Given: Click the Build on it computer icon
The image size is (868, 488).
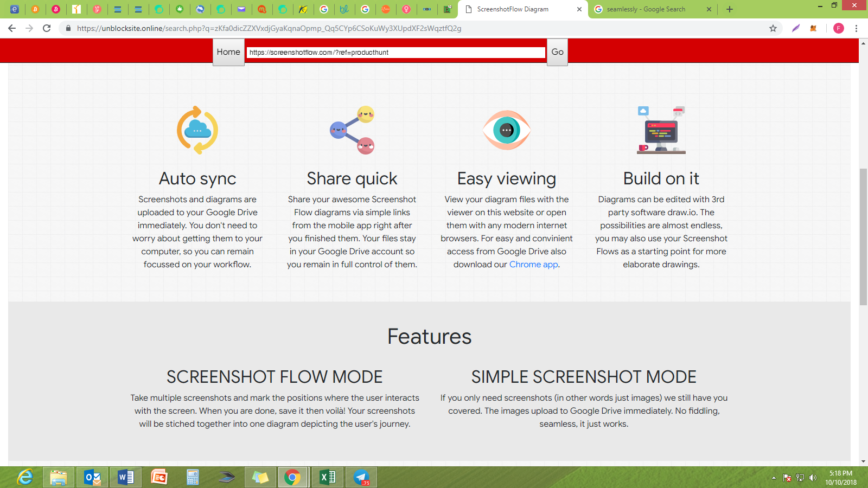Looking at the screenshot, I should click(x=661, y=130).
